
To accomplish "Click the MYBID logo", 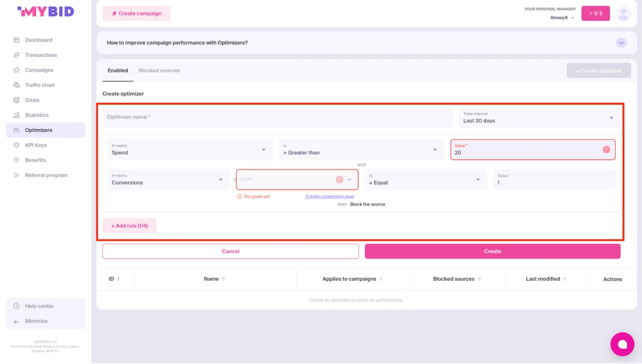I will click(x=45, y=11).
